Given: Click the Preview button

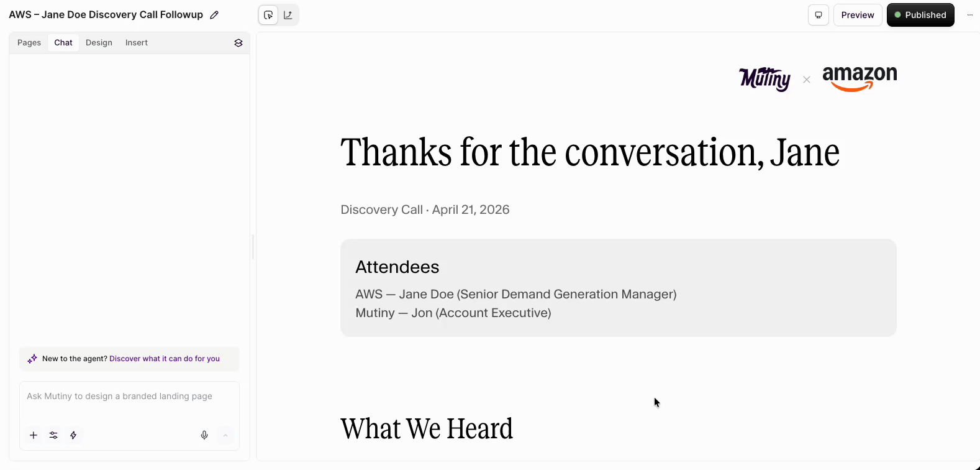Looking at the screenshot, I should tap(858, 15).
